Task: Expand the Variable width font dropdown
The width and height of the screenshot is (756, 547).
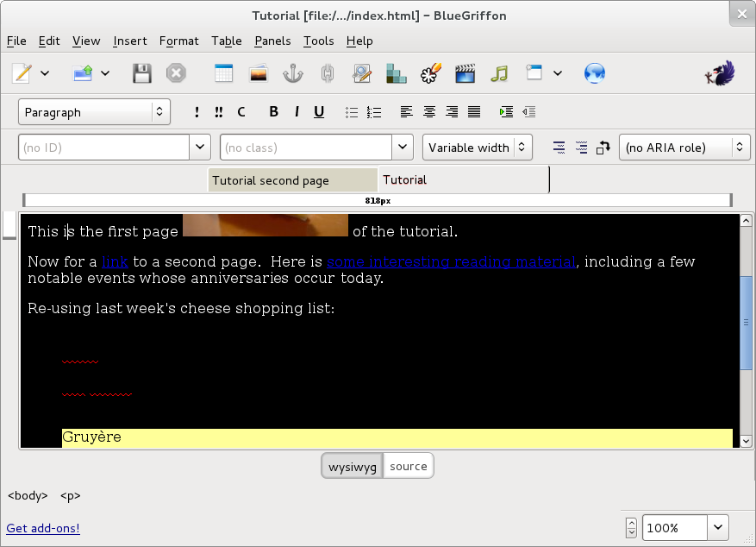Action: (x=477, y=148)
